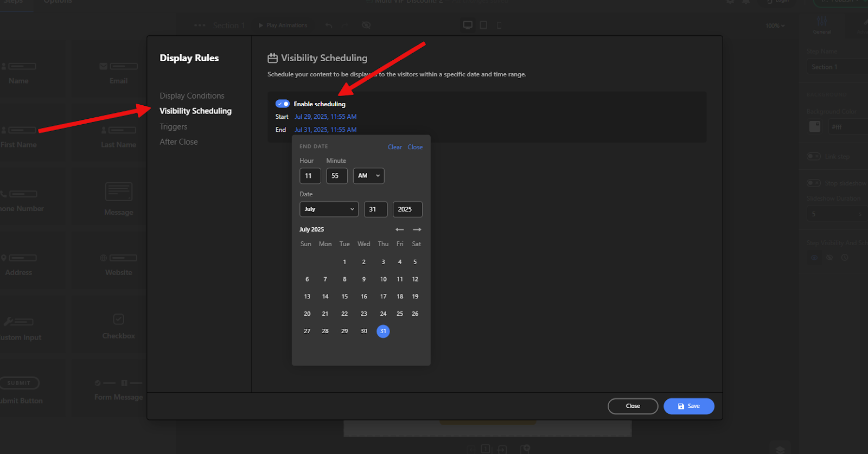
Task: Toggle the Link step switch
Action: [814, 156]
